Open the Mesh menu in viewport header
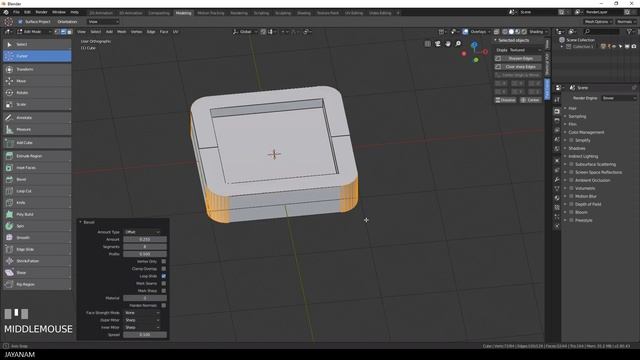Image resolution: width=640 pixels, height=360 pixels. 122,31
